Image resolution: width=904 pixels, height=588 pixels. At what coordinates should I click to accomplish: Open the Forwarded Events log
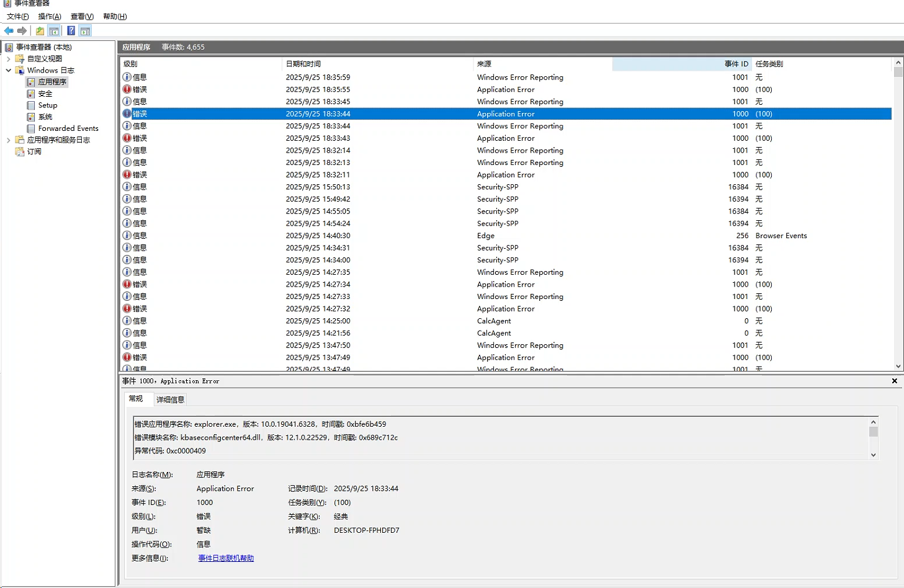[x=68, y=128]
